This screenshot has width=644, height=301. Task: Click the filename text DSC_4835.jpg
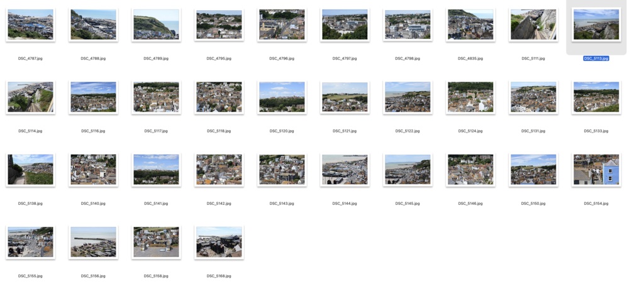[x=470, y=58]
